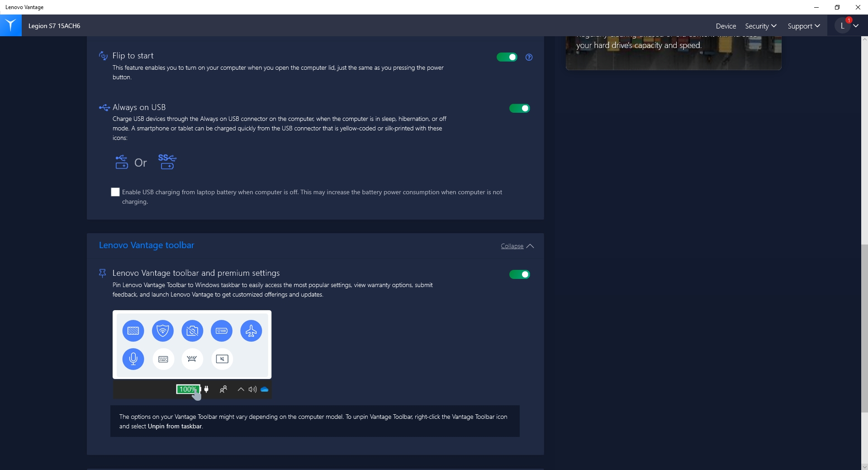Open the Device menu

(726, 26)
